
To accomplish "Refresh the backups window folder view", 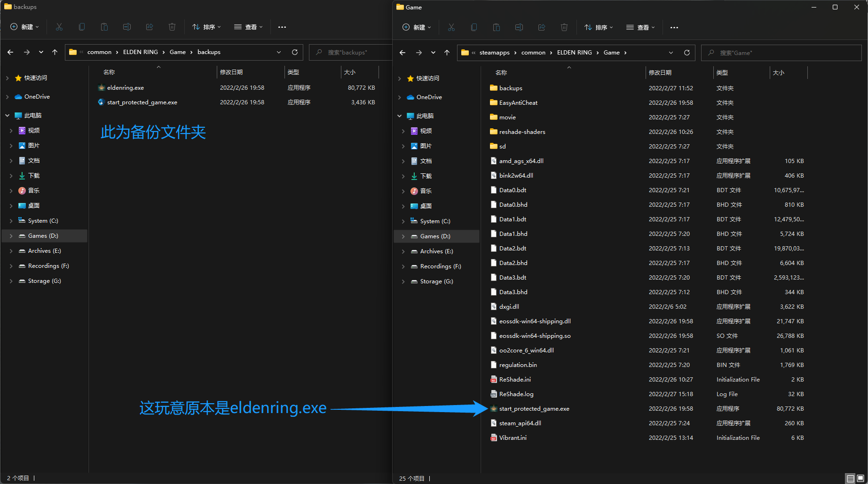I will coord(295,52).
